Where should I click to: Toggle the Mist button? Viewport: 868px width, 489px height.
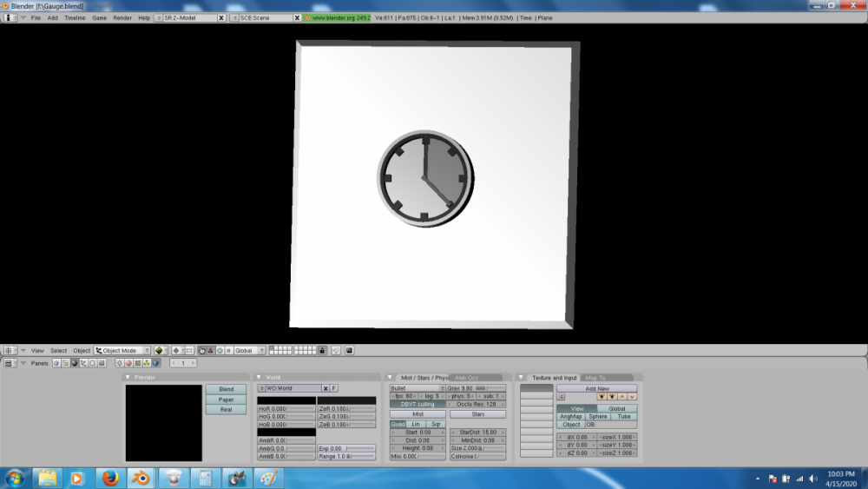[x=417, y=414]
